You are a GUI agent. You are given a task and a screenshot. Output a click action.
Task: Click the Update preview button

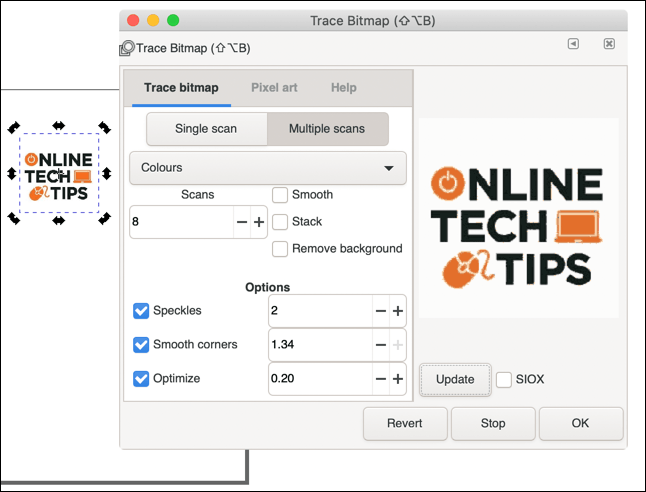455,380
